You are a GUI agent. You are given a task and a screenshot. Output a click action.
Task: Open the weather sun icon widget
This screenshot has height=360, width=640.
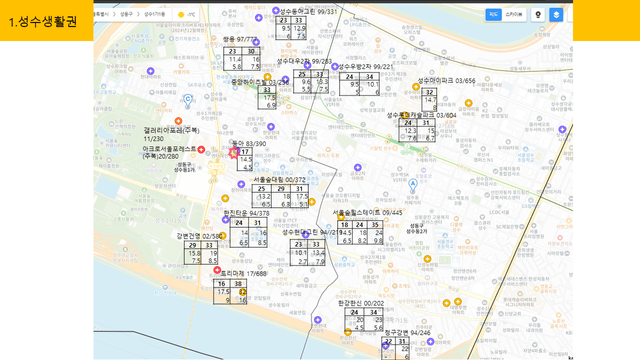pyautogui.click(x=181, y=15)
